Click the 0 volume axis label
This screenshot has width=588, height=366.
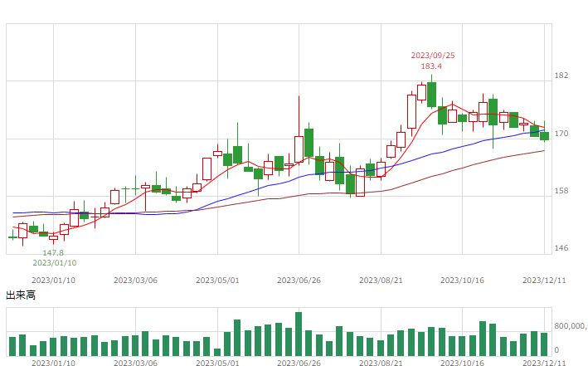[556, 350]
